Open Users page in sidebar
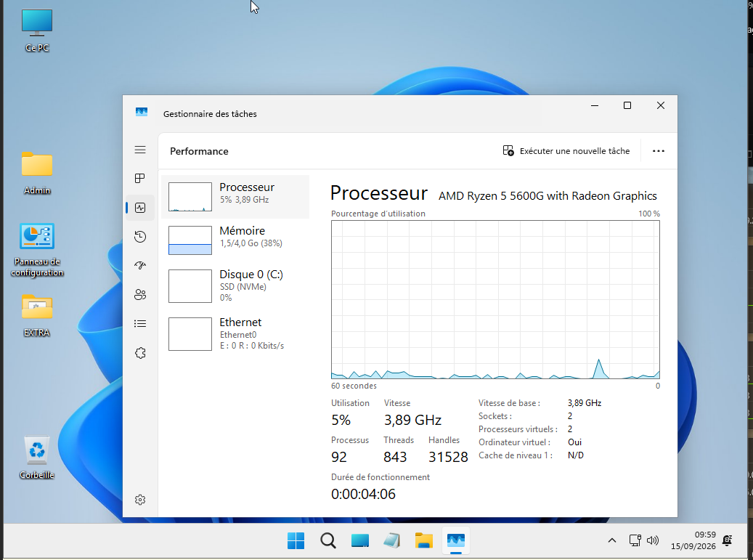Image resolution: width=753 pixels, height=560 pixels. (x=140, y=295)
